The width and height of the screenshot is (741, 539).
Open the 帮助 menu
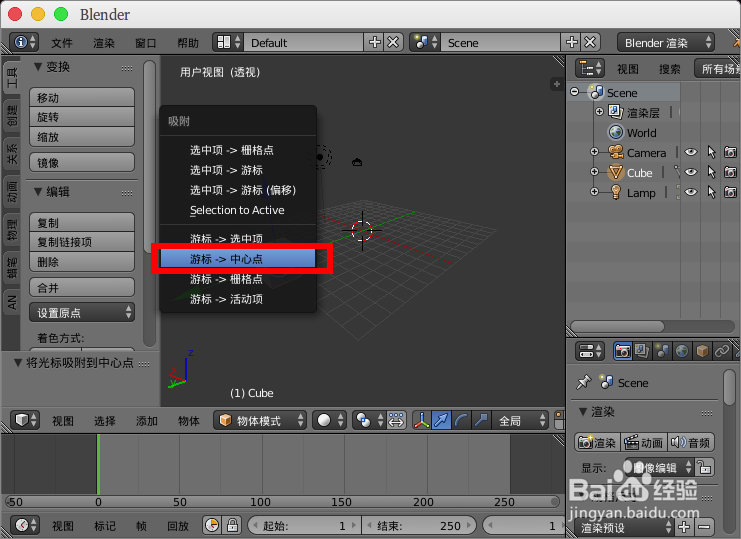pos(188,43)
